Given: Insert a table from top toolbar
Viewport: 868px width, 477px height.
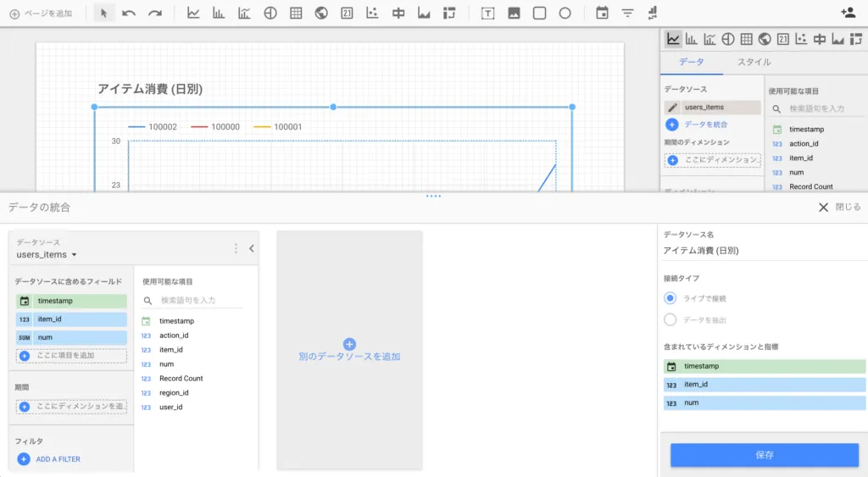Looking at the screenshot, I should [296, 14].
